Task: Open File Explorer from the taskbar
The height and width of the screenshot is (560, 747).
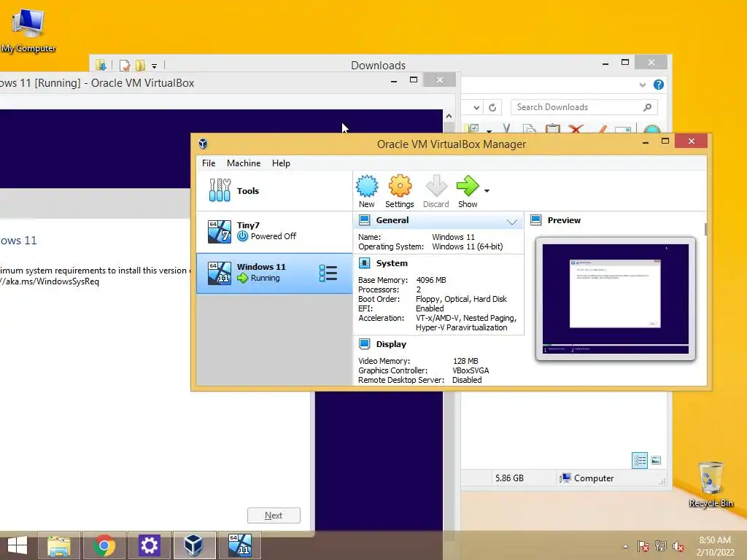Action: 60,545
